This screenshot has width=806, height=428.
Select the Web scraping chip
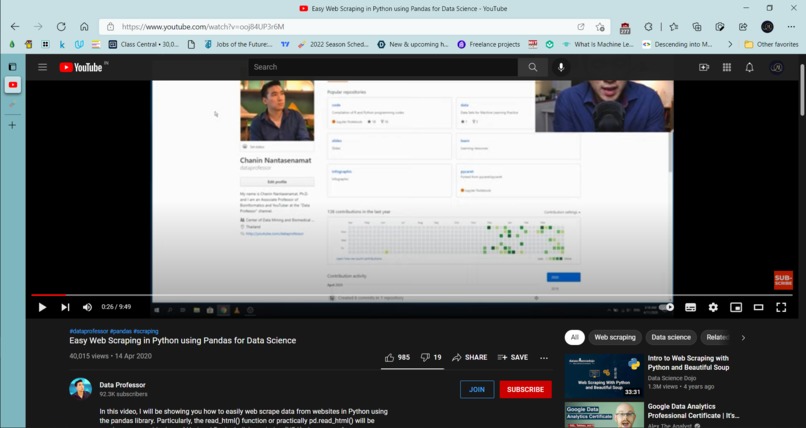tap(615, 338)
